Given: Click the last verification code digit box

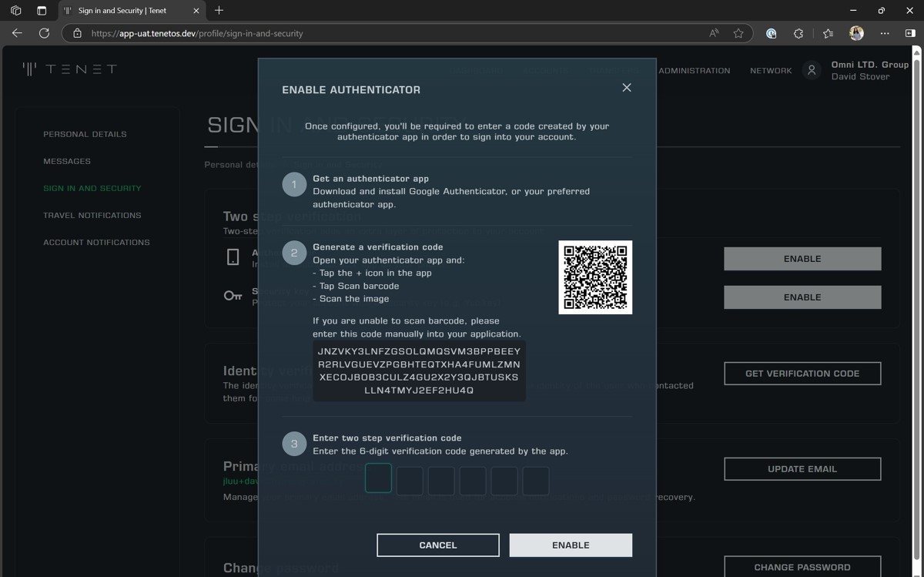Looking at the screenshot, I should pyautogui.click(x=536, y=481).
